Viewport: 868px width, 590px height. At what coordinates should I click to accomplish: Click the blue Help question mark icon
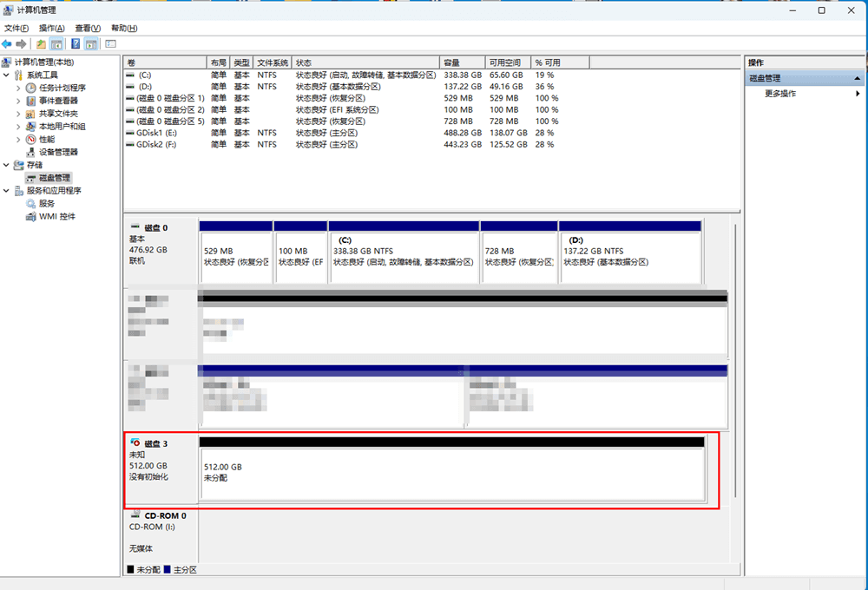pyautogui.click(x=76, y=43)
